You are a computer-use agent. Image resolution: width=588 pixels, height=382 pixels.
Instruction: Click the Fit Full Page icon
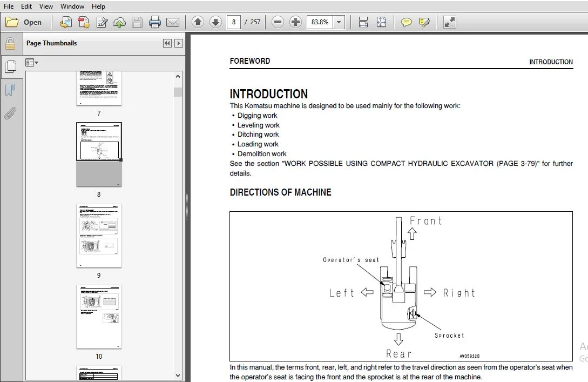click(x=381, y=22)
